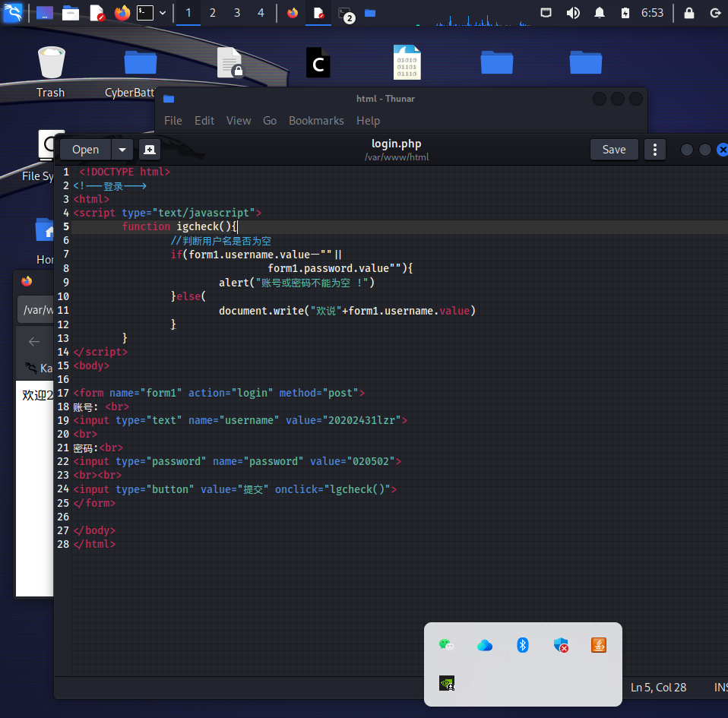Activate the Thunar taskbar button
The height and width of the screenshot is (718, 728).
pos(370,13)
